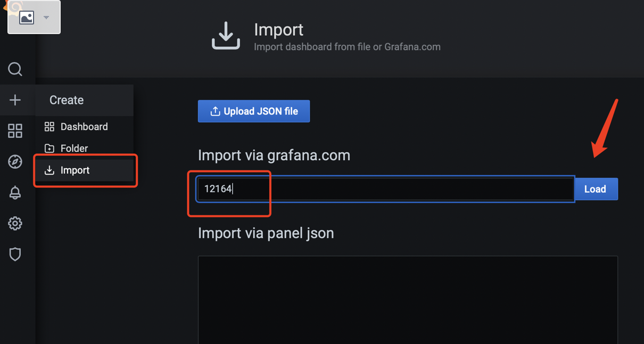644x344 pixels.
Task: Open the Search dashboards magnifier icon
Action: (15, 69)
